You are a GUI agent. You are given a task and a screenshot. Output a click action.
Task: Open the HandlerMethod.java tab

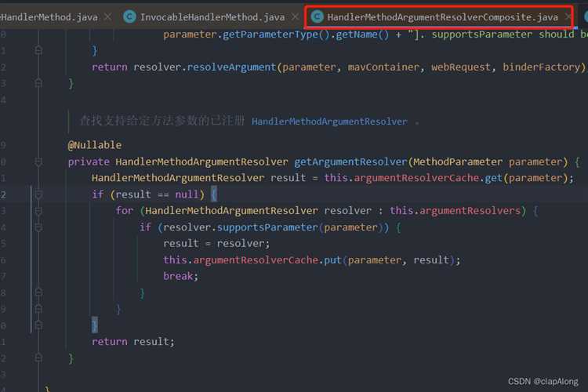49,17
